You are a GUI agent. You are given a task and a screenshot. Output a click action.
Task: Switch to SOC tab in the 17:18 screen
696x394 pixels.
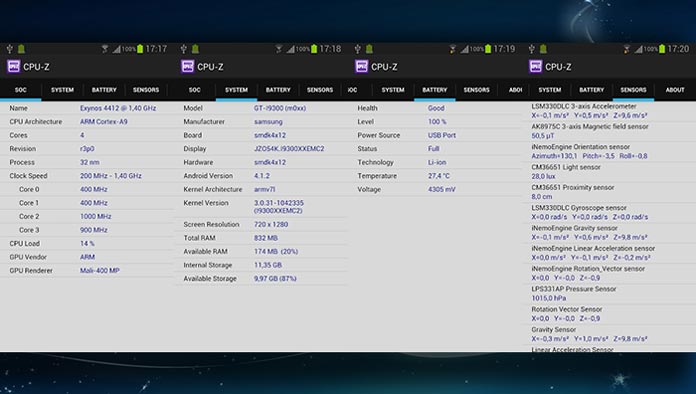[x=194, y=90]
